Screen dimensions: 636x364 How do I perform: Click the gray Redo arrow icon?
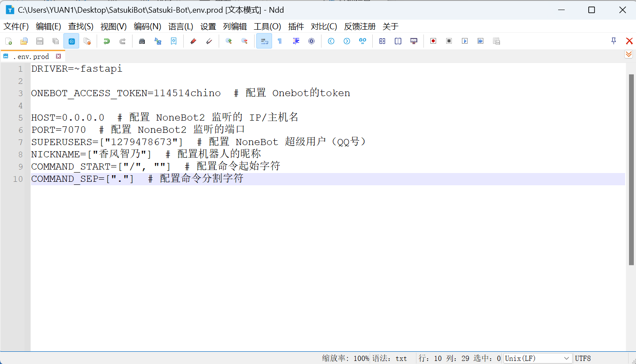[122, 41]
